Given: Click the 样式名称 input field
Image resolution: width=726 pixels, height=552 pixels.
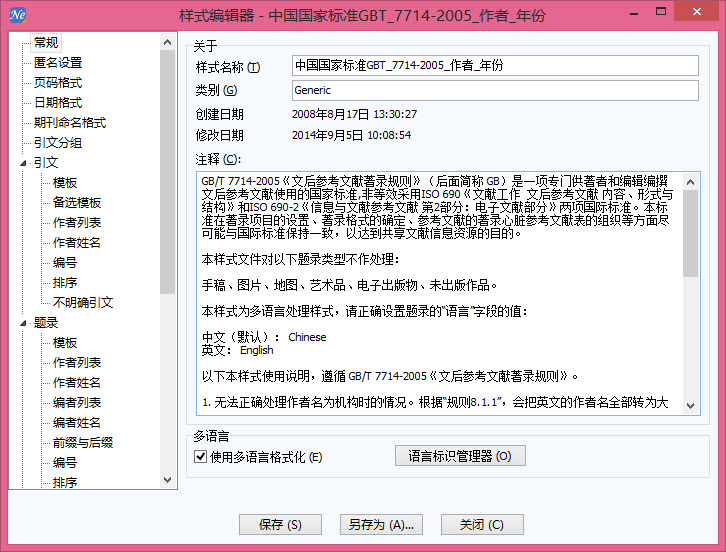Looking at the screenshot, I should (x=495, y=65).
